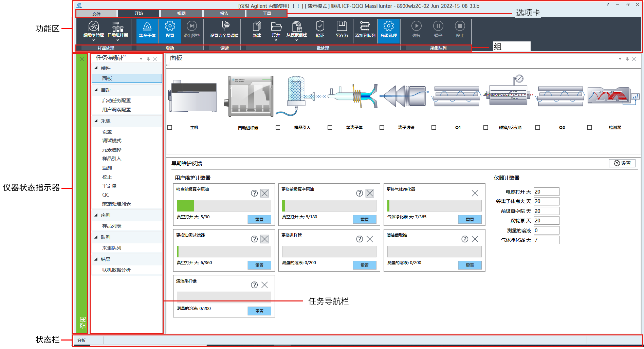Reset the 更换进样管 counter
Viewport: 644px width, 349px height.
click(x=365, y=265)
